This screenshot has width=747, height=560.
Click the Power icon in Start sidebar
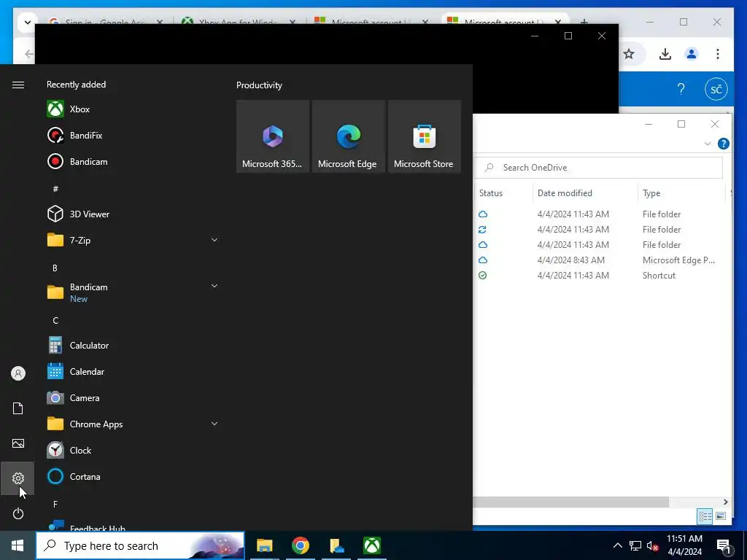coord(18,513)
